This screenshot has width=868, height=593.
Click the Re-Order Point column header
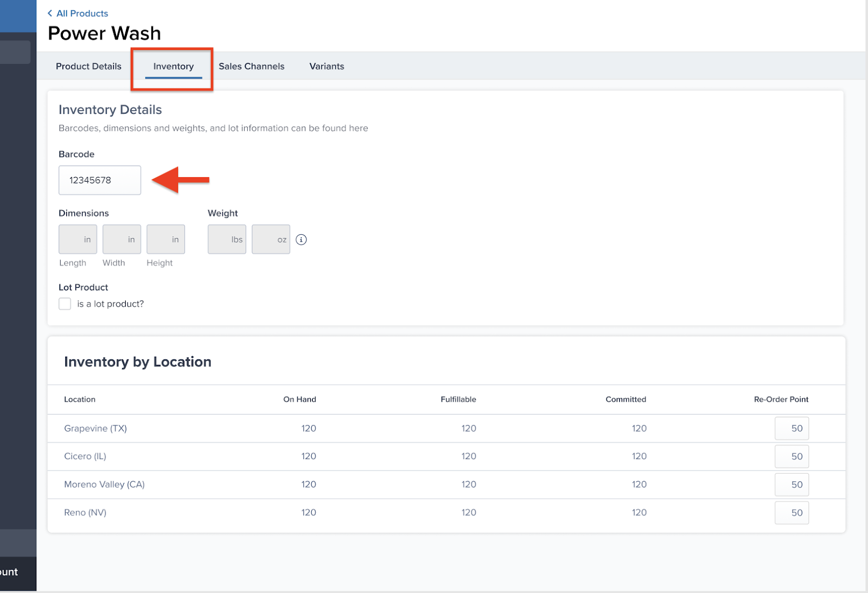(781, 399)
